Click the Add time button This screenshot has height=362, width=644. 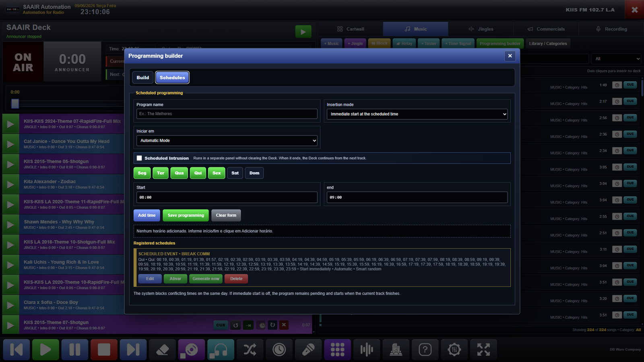[147, 215]
